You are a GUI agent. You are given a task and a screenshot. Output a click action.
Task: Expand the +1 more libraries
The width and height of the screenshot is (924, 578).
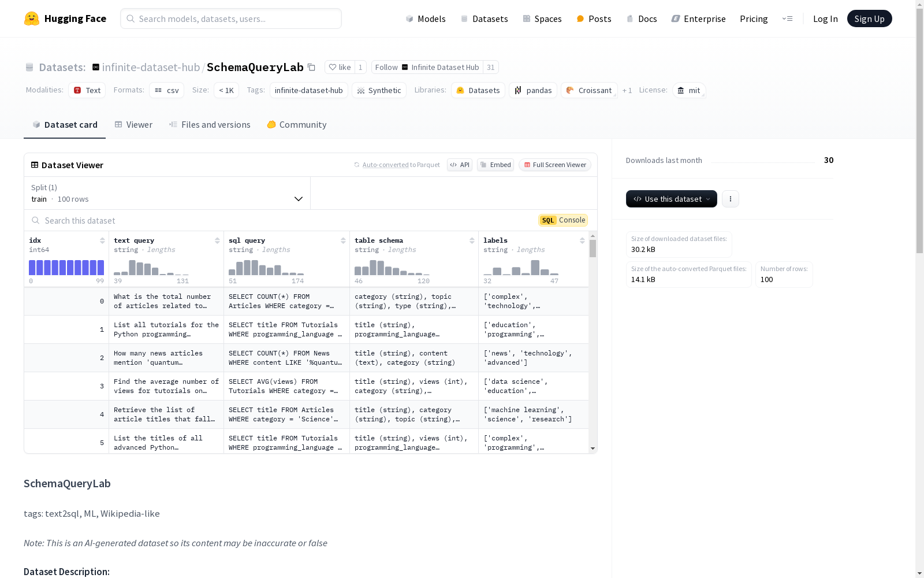(627, 90)
